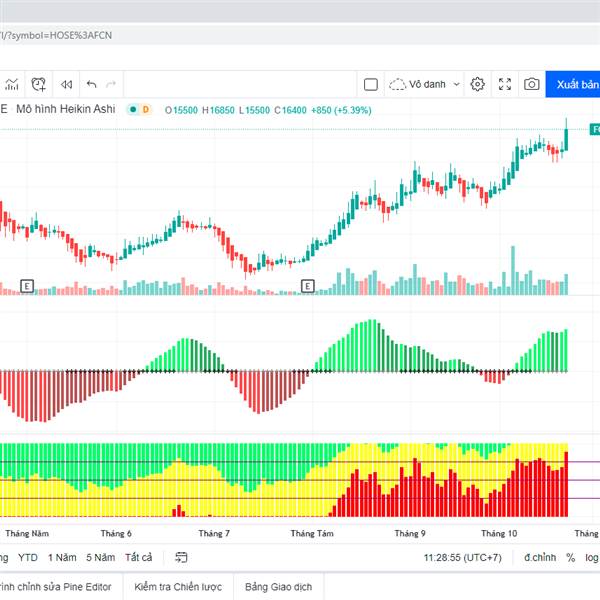Set range to 1 Năm
Image resolution: width=600 pixels, height=600 pixels.
pyautogui.click(x=62, y=558)
